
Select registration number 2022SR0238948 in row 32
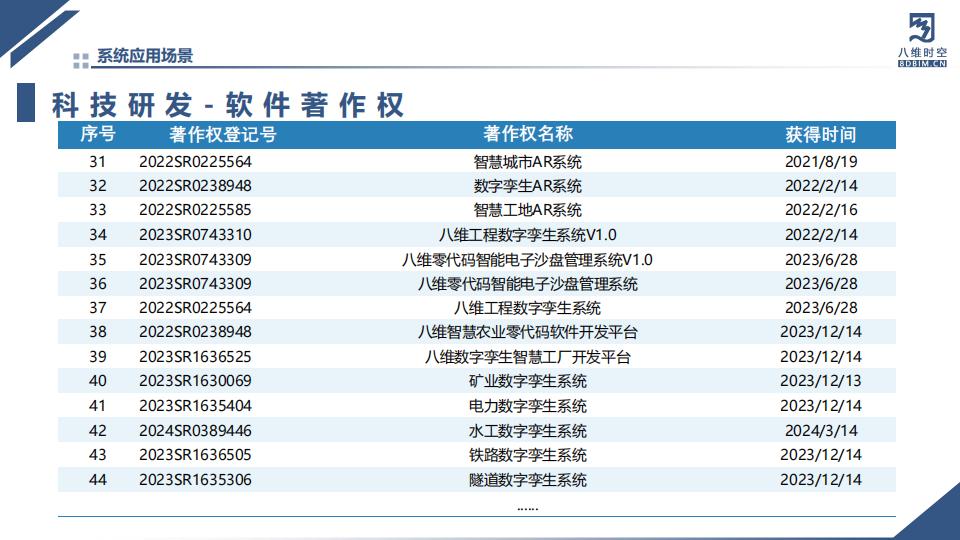point(195,186)
